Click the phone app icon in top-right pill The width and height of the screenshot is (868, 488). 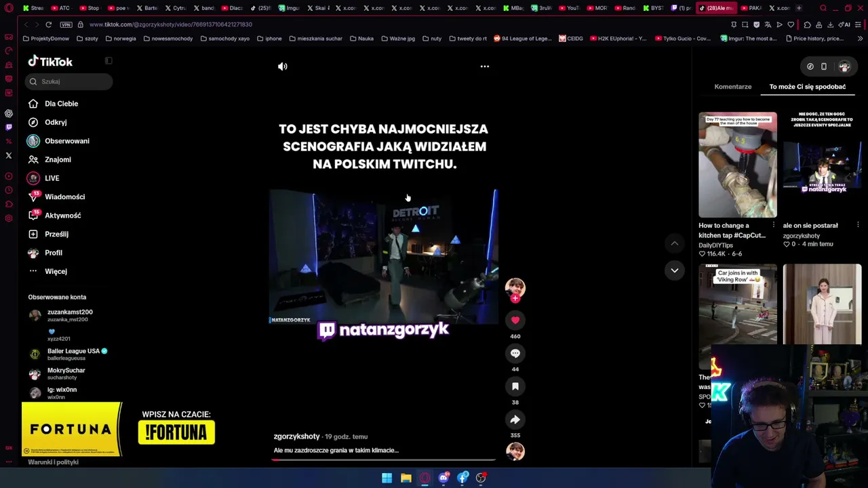click(824, 66)
